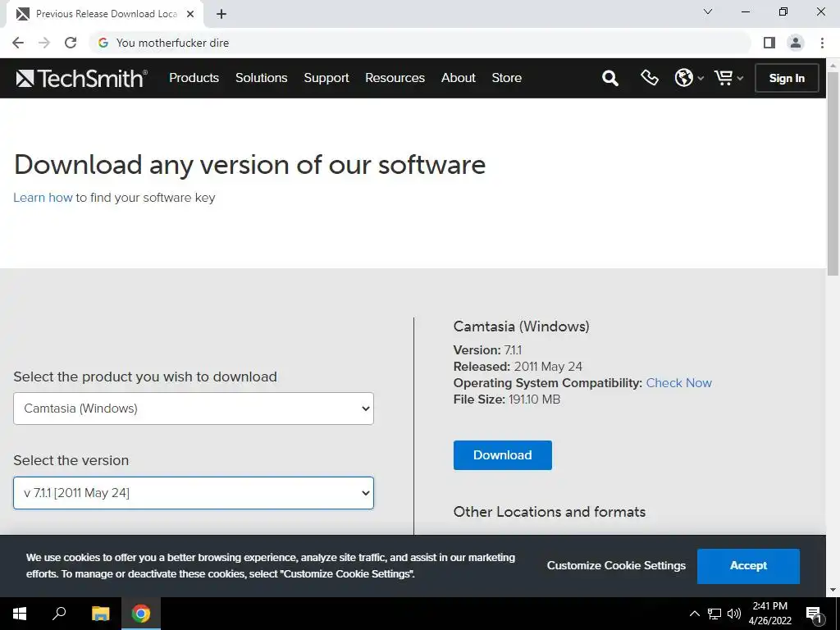Click the 'Download any version of our software' heading

(x=249, y=164)
